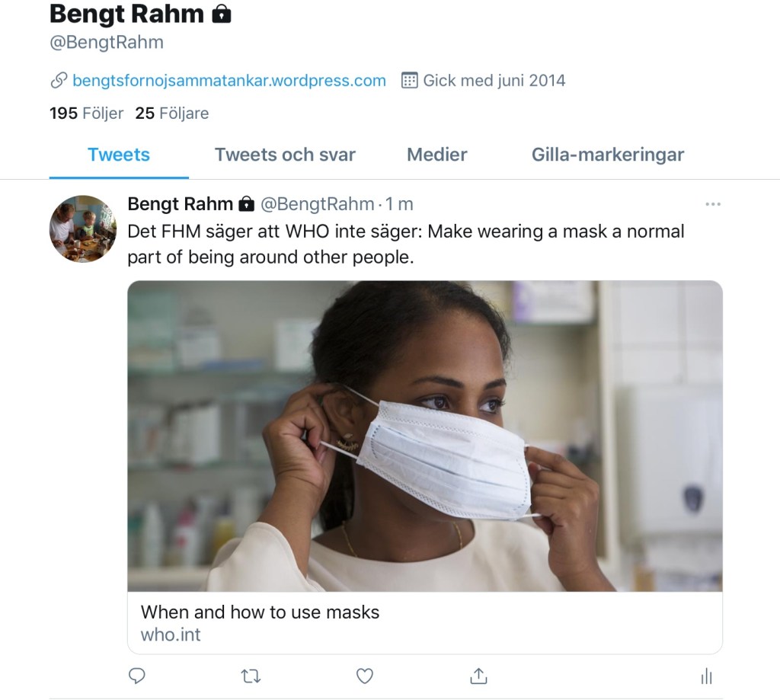View tweet analytics bar chart icon
Image resolution: width=780 pixels, height=700 pixels.
pos(706,676)
